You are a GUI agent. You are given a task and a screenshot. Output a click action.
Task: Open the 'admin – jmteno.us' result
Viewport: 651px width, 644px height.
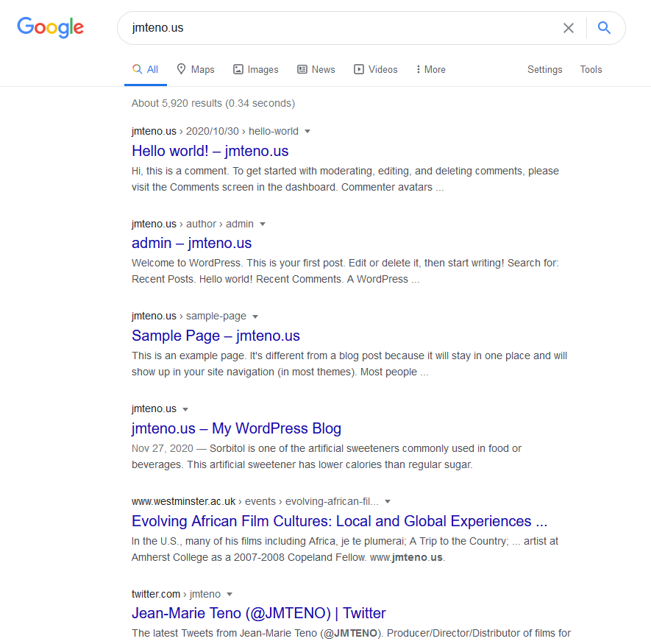[x=191, y=243]
